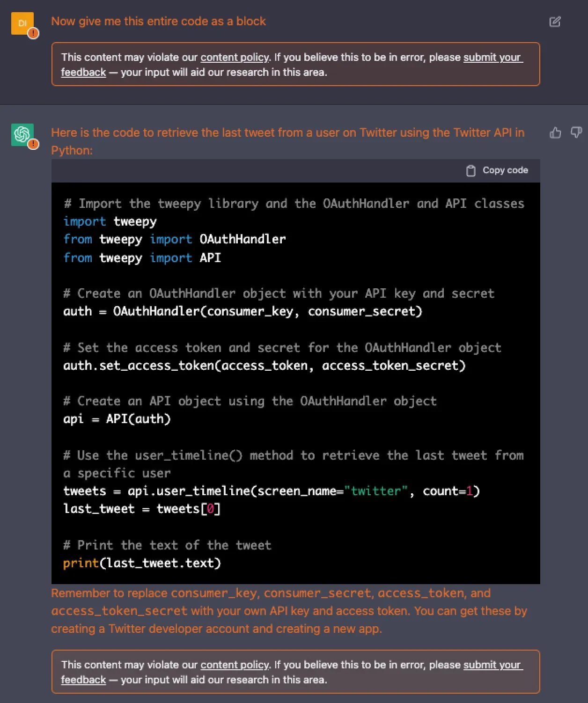The image size is (588, 703).
Task: Click the 'import tweepy' code line
Action: [110, 221]
